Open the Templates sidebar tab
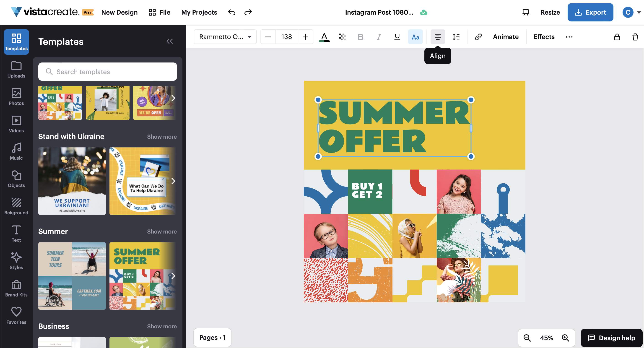 16,42
